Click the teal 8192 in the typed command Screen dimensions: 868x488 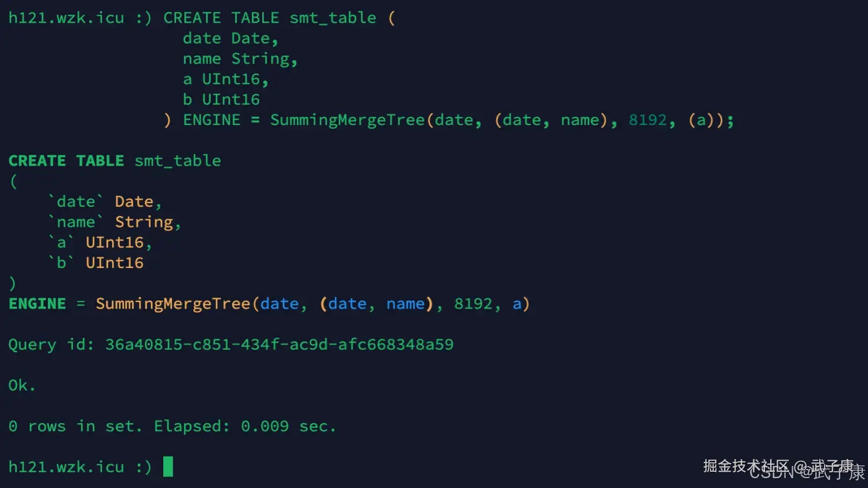[x=648, y=120]
